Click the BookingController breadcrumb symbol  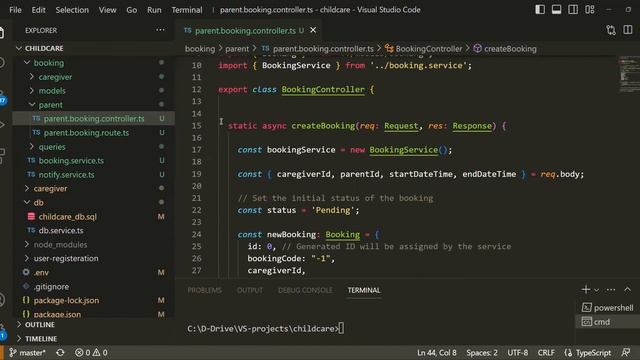(424, 49)
